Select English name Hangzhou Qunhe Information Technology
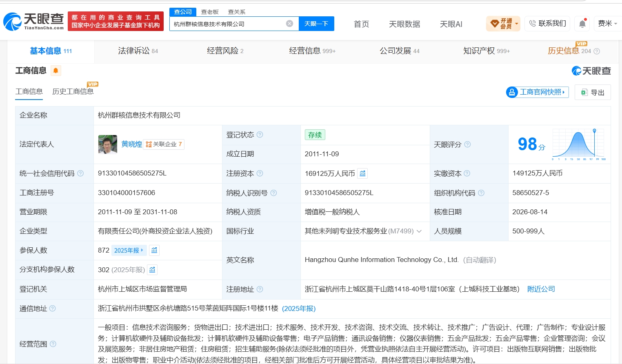622x364 pixels. click(382, 260)
